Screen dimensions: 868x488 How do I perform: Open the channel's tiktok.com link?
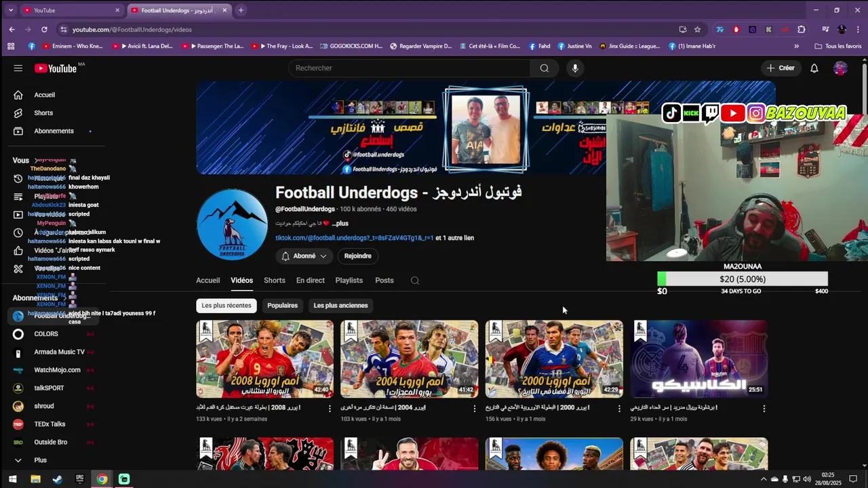[355, 238]
